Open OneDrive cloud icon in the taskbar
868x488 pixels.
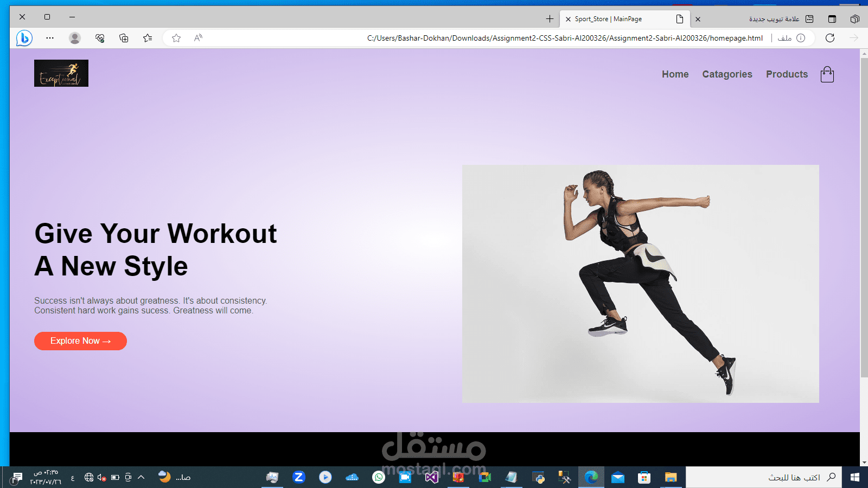pos(352,477)
